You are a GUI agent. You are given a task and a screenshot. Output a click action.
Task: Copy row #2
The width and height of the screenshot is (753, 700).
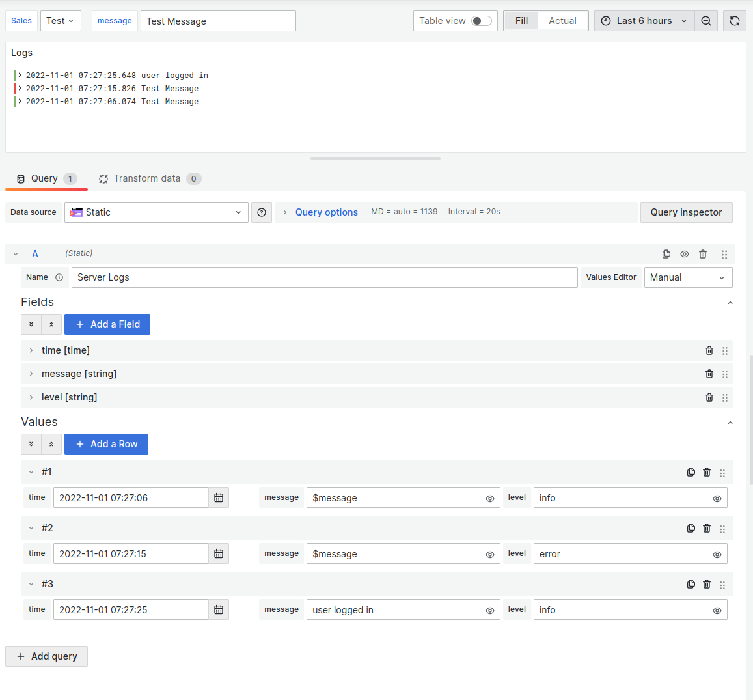pos(691,528)
